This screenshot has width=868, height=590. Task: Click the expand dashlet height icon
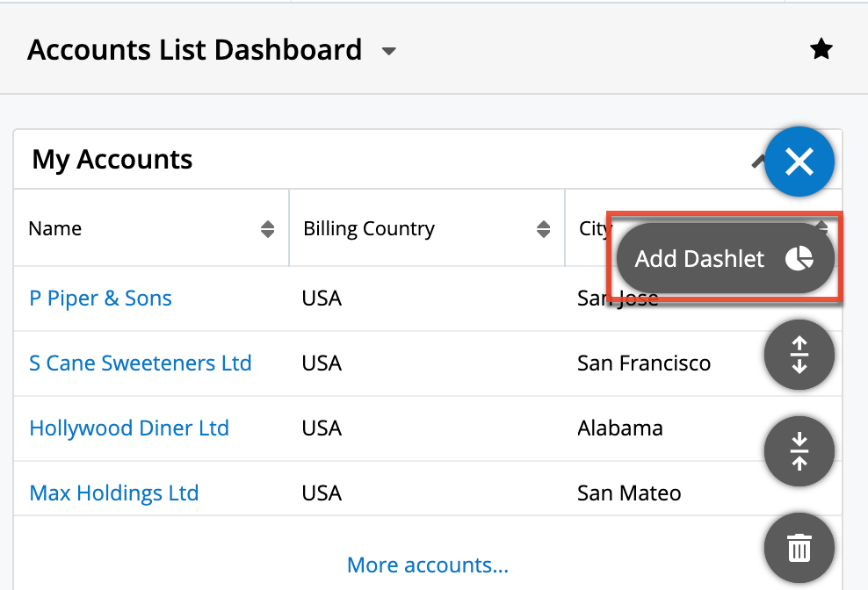point(799,355)
